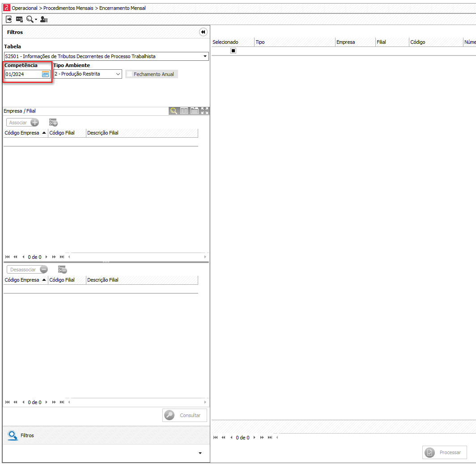Collapse the Filtros panel with the double-arrow button
Screen dimensions: 476x464
pyautogui.click(x=203, y=32)
